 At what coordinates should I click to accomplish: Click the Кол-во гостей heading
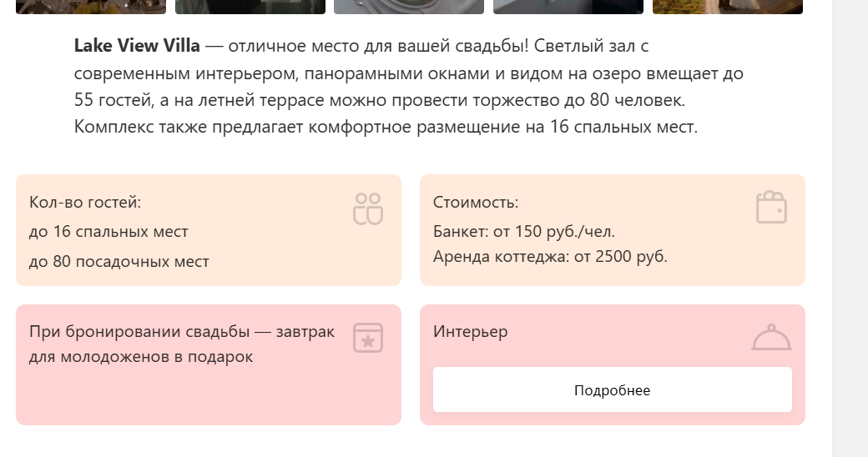(x=85, y=203)
